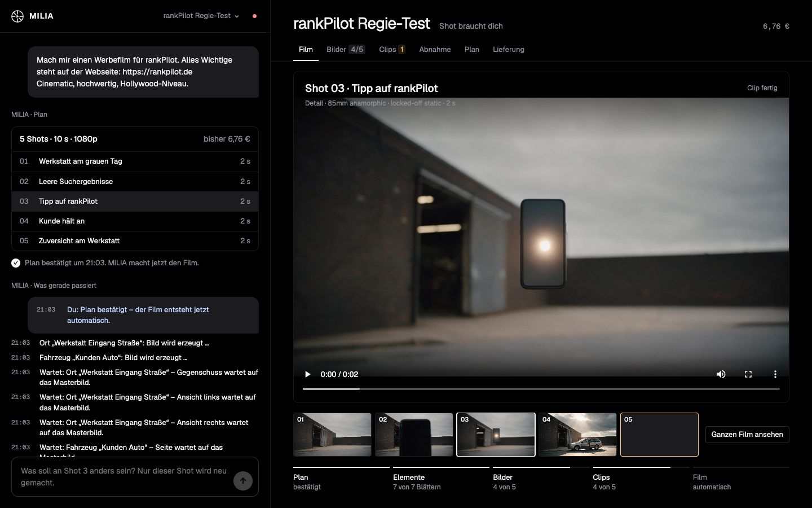Viewport: 812px width, 508px height.
Task: Click the plan confirmed checkmark icon
Action: (x=16, y=263)
